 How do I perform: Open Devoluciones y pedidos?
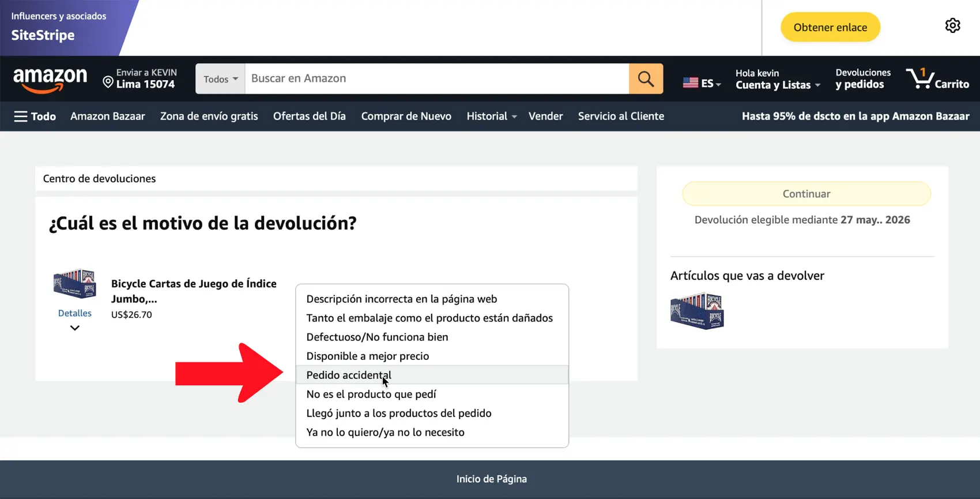coord(863,79)
